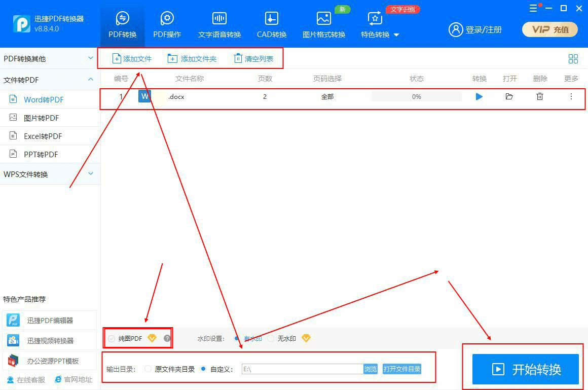
Task: Click the 开始转换 button
Action: click(x=525, y=369)
